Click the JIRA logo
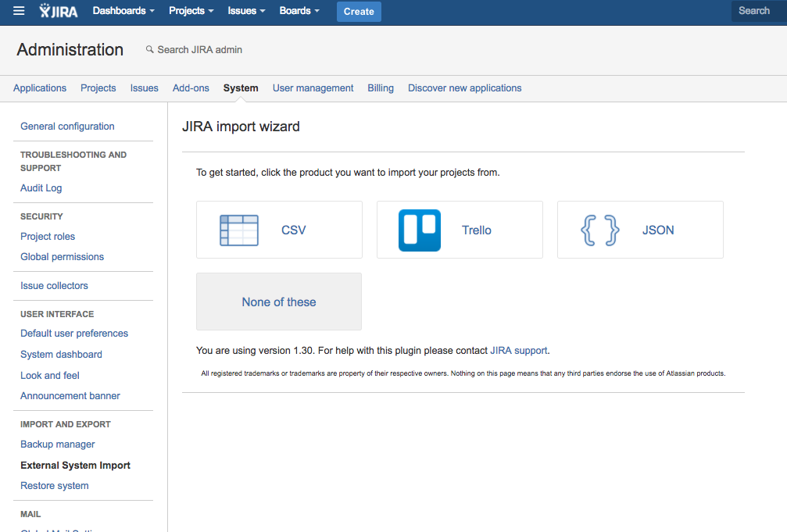The height and width of the screenshot is (532, 787). click(58, 10)
